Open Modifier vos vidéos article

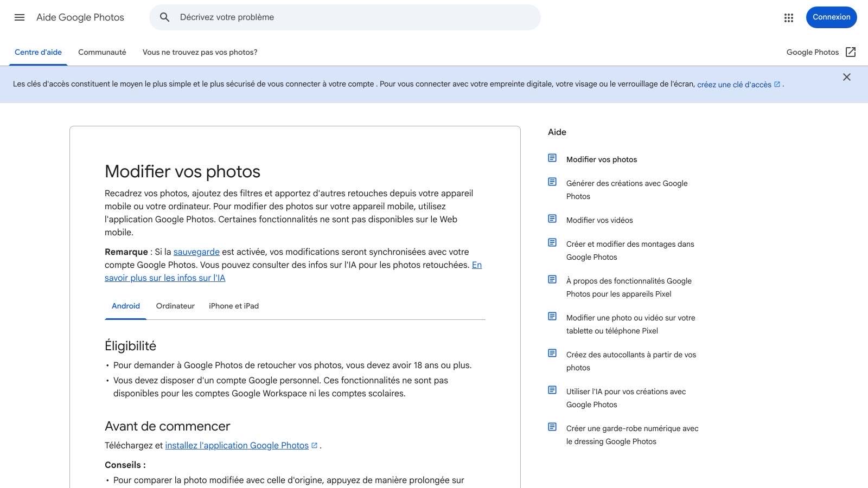[x=599, y=220]
